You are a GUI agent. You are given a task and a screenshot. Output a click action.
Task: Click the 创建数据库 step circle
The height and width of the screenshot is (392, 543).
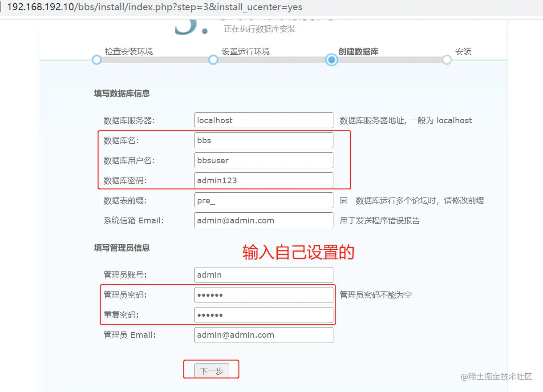(332, 60)
